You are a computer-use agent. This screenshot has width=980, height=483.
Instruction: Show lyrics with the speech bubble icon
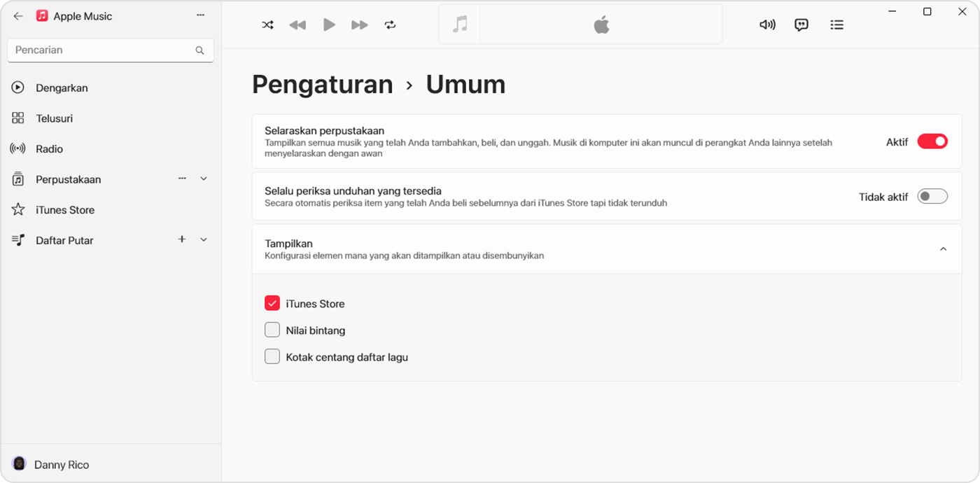(x=801, y=24)
